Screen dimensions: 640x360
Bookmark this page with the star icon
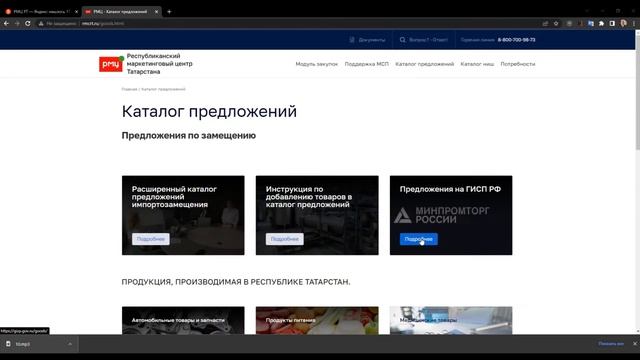pos(556,24)
